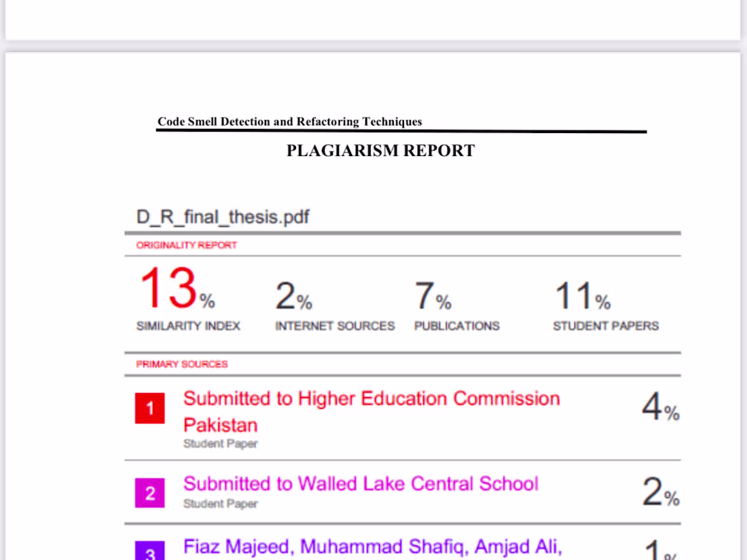Click the magenta source number 2 badge

pos(150,493)
